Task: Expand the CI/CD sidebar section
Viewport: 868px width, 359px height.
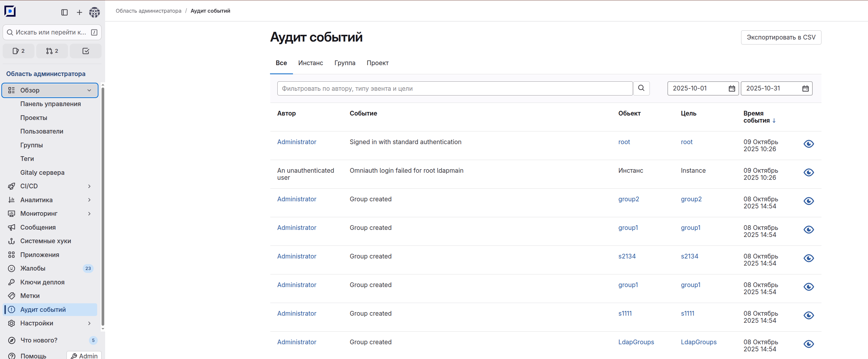Action: pos(89,186)
